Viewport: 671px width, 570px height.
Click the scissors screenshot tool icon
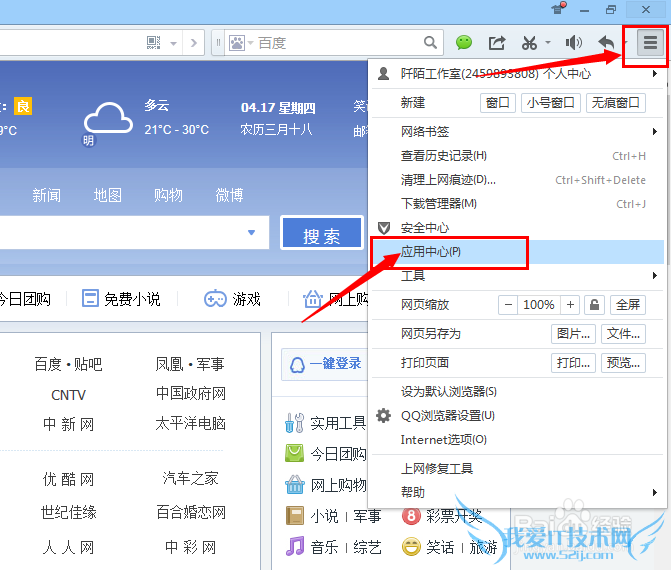tap(529, 43)
